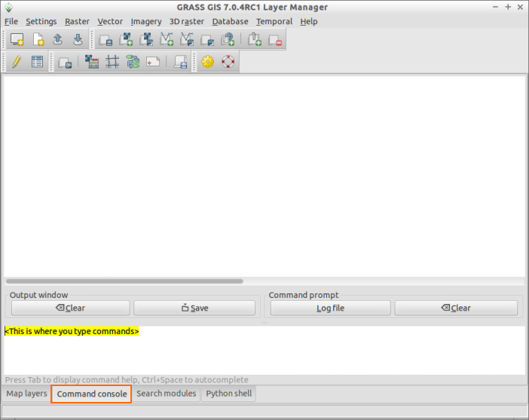The image size is (529, 420).
Task: Import raster or vector data icon
Action: click(x=65, y=63)
